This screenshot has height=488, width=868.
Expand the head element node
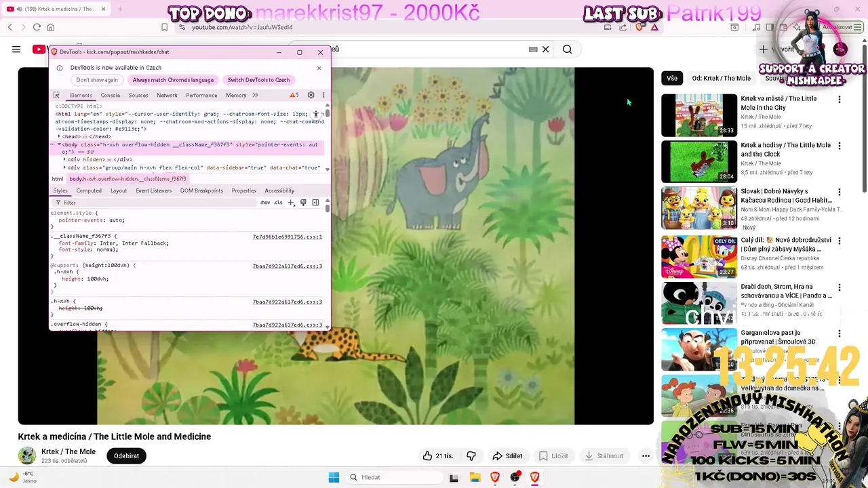[59, 136]
